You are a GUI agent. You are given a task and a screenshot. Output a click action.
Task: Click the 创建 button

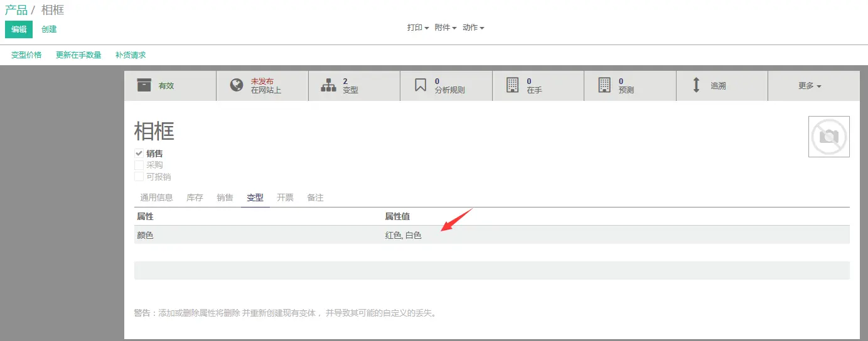point(49,29)
